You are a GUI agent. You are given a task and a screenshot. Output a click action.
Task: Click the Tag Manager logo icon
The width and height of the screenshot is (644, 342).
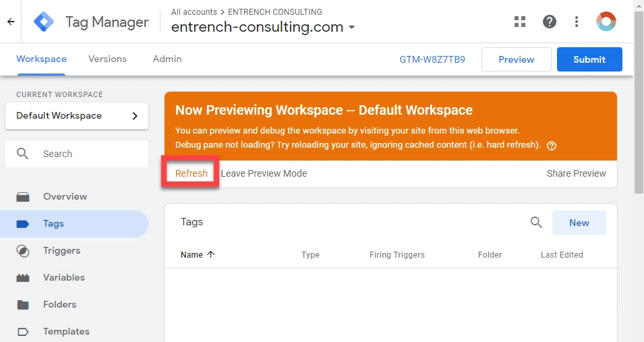point(44,22)
